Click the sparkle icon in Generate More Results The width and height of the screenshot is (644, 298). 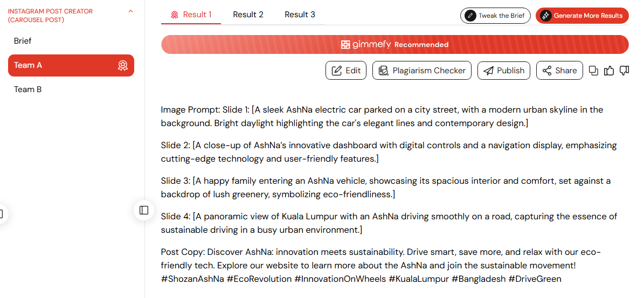(x=545, y=16)
